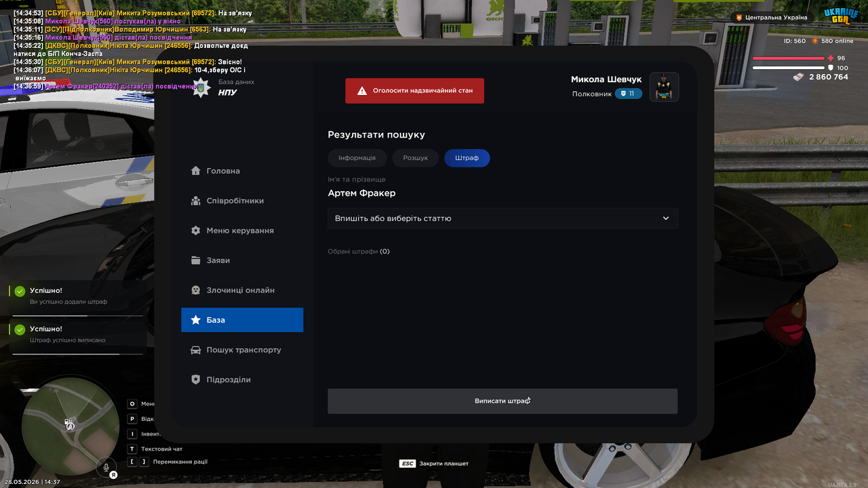
Task: Click the Перемикання рації hint
Action: point(180,462)
